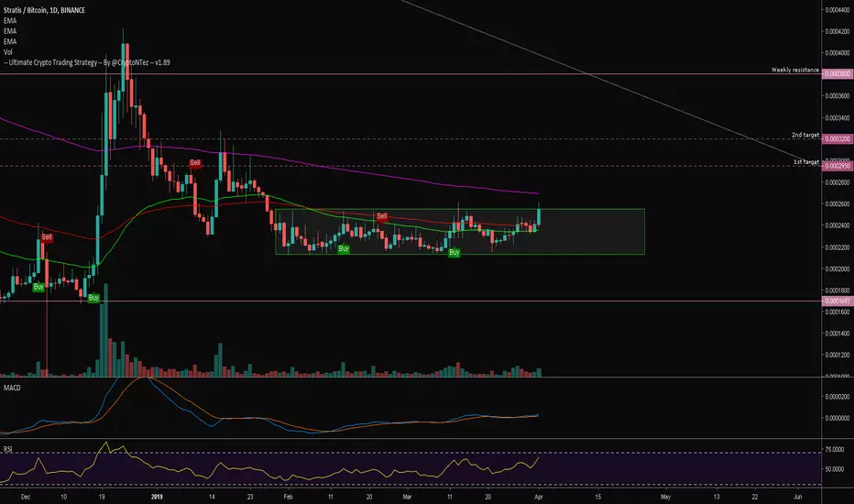The width and height of the screenshot is (854, 504).
Task: Click the Feb label on time axis
Action: [x=288, y=497]
